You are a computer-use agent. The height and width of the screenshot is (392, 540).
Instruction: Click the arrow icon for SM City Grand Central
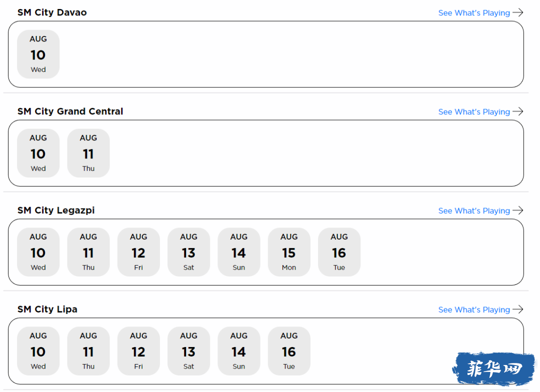pos(517,111)
